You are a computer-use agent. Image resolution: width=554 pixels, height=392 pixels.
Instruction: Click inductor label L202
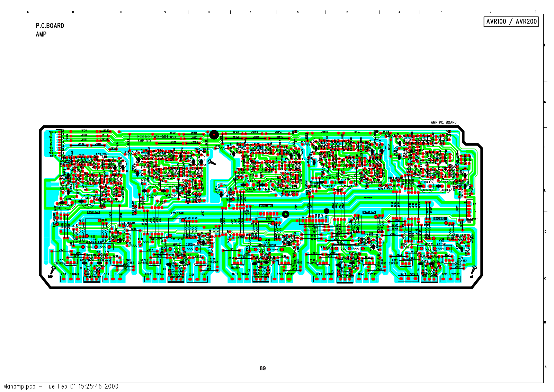[x=172, y=239]
